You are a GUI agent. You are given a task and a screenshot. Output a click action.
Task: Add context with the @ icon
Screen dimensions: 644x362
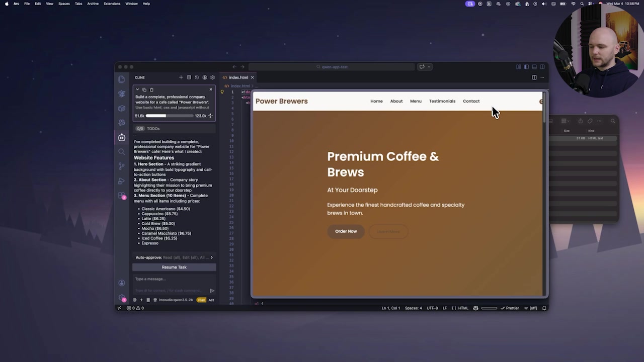[x=135, y=300]
